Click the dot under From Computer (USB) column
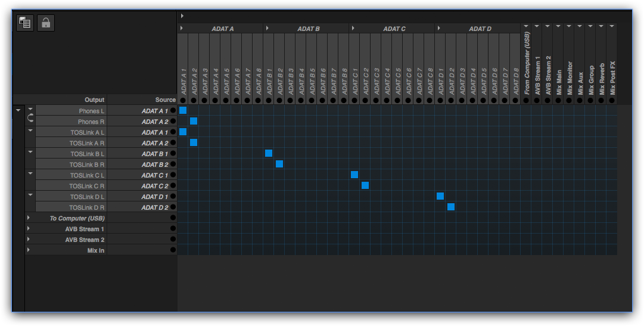The height and width of the screenshot is (326, 644). (x=526, y=100)
